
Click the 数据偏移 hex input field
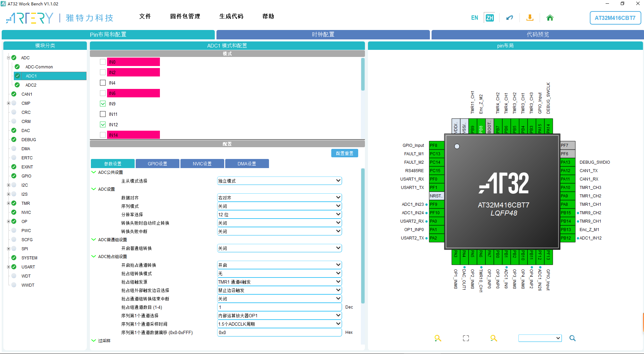(279, 332)
